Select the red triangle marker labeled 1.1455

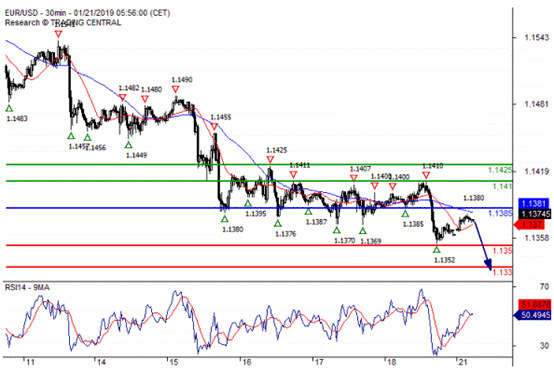coord(214,127)
